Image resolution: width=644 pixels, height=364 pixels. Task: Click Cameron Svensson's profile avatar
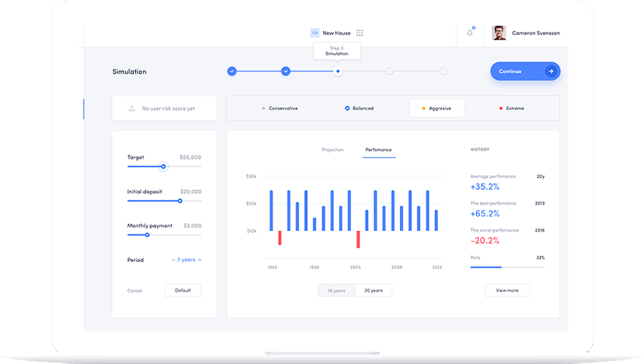coord(499,33)
